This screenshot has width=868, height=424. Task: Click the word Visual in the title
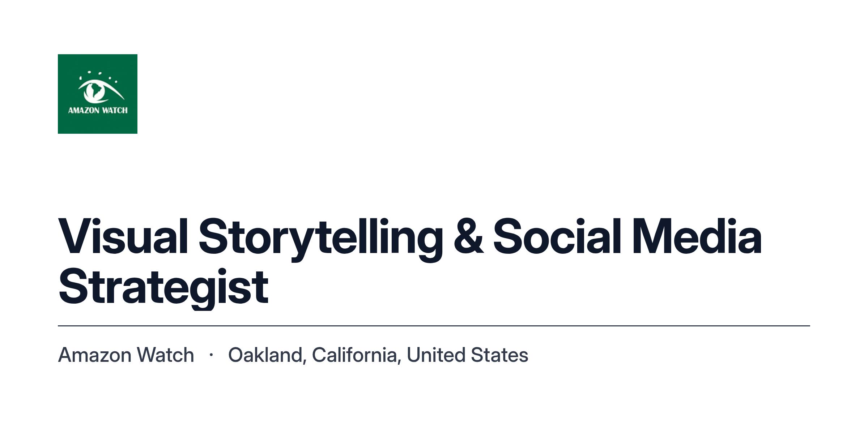point(123,237)
